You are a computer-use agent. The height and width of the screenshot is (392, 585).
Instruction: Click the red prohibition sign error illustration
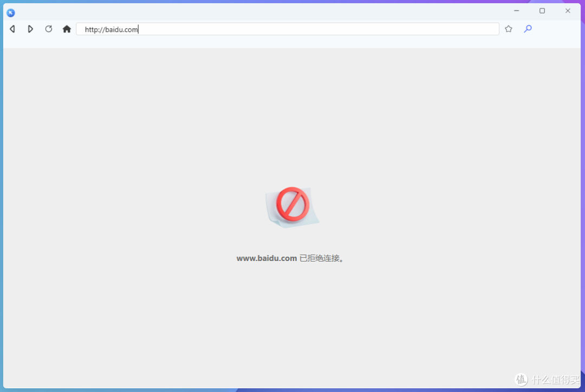pyautogui.click(x=292, y=205)
